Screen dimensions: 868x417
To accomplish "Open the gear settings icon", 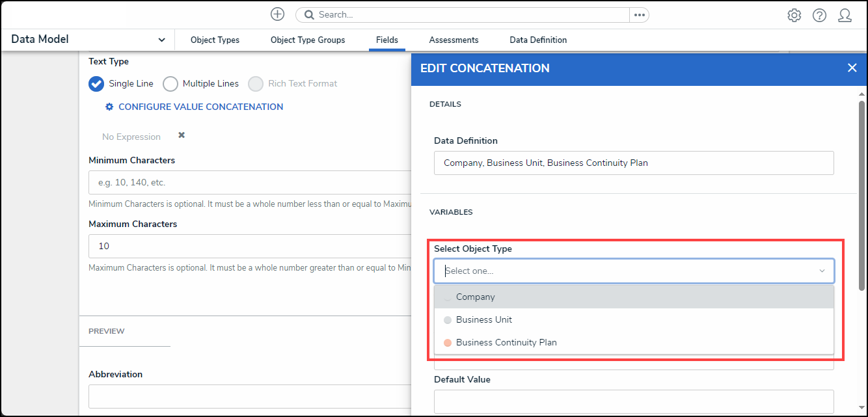I will [x=794, y=16].
